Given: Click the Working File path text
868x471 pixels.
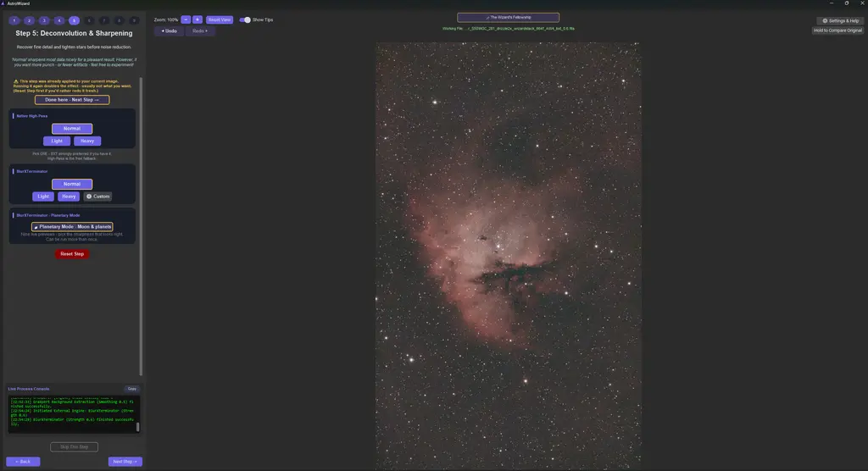Looking at the screenshot, I should pyautogui.click(x=509, y=28).
